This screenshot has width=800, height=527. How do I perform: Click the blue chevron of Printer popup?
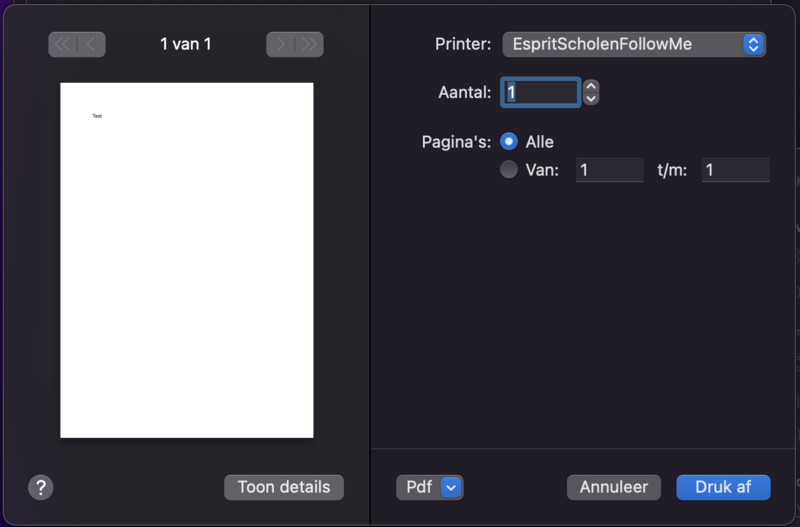(754, 44)
